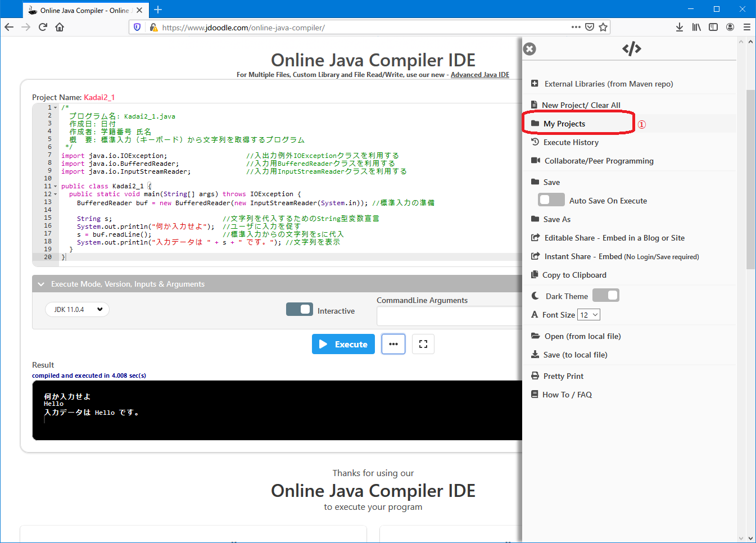Open a new browser tab
This screenshot has width=756, height=543.
158,10
